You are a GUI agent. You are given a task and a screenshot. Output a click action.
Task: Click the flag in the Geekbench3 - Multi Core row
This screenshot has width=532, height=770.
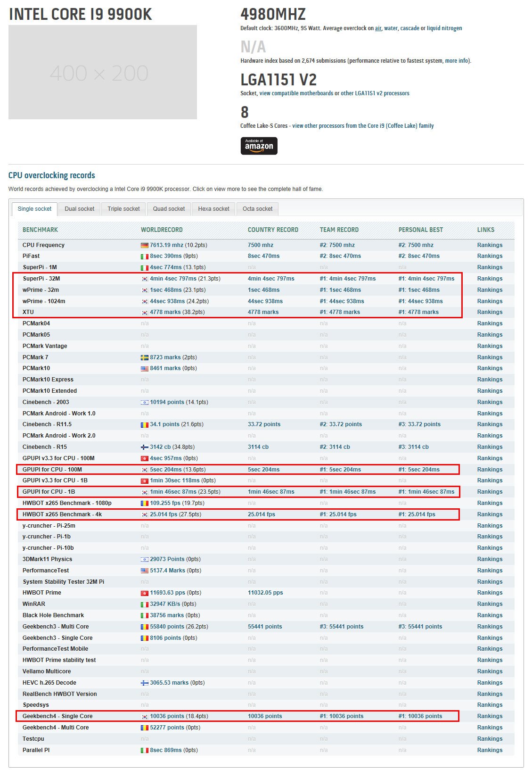click(x=145, y=627)
